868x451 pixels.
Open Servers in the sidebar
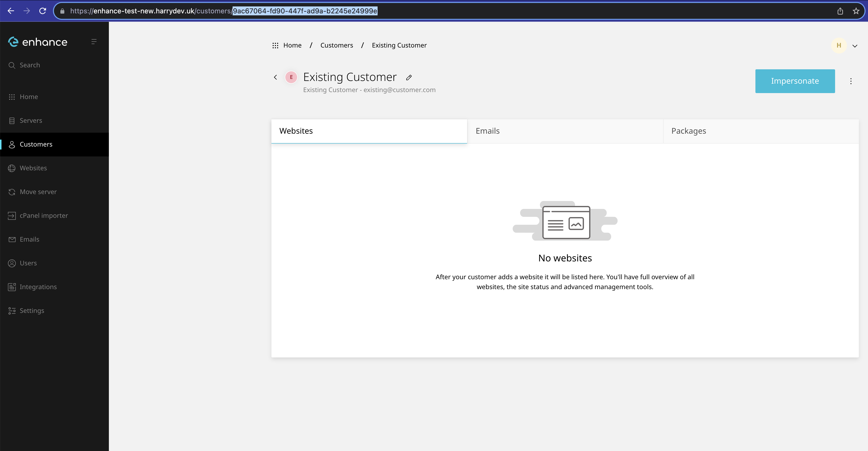31,120
